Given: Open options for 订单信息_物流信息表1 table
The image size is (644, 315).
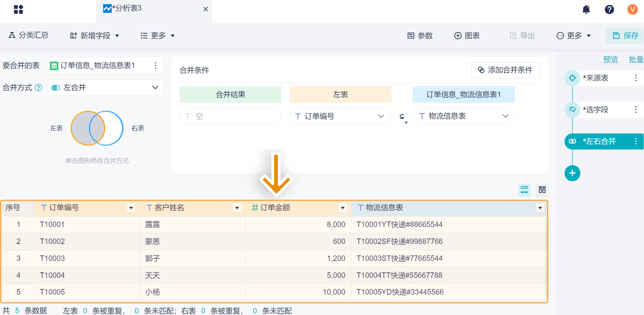Looking at the screenshot, I should pyautogui.click(x=155, y=65).
